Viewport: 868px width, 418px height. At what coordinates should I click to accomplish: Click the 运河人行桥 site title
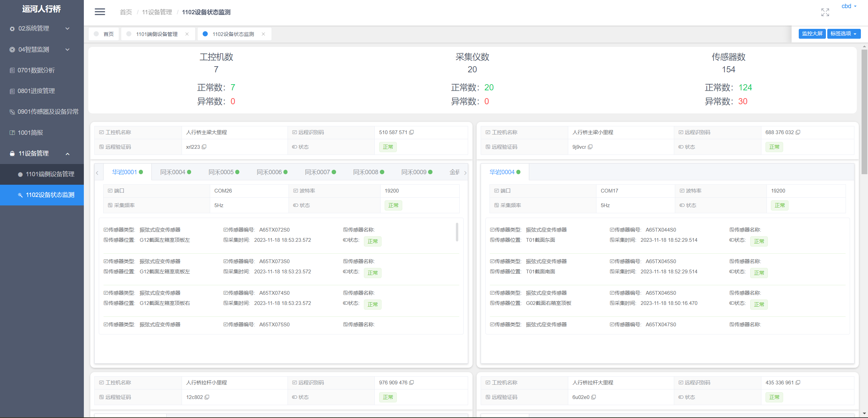[42, 9]
